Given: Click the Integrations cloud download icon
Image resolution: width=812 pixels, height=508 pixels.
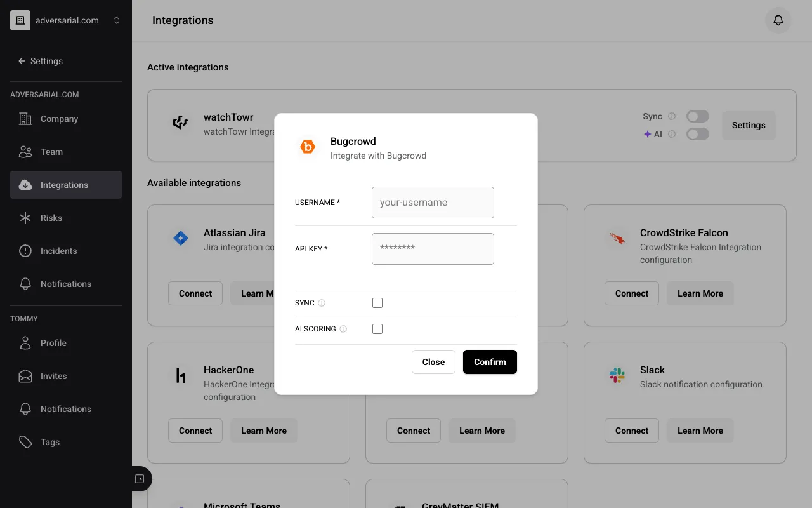Looking at the screenshot, I should (x=25, y=185).
